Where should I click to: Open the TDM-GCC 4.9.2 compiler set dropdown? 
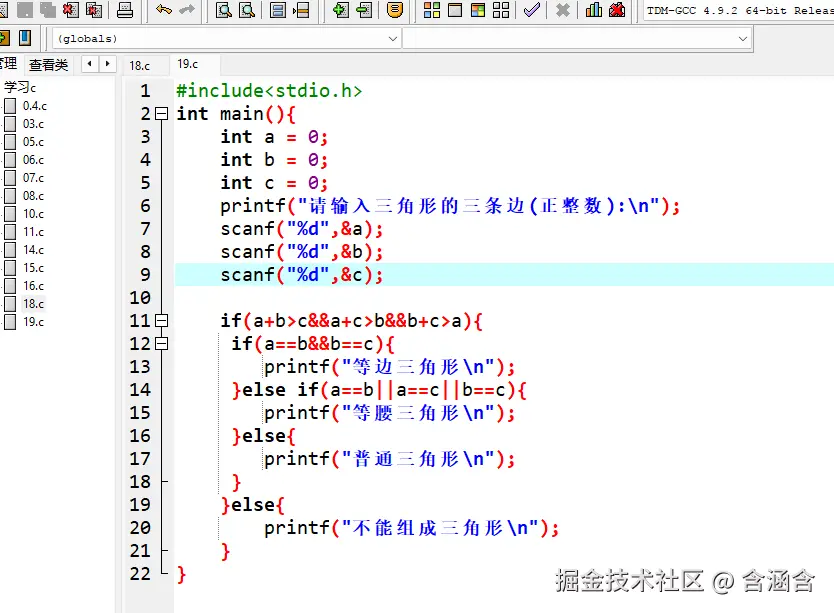(x=739, y=11)
